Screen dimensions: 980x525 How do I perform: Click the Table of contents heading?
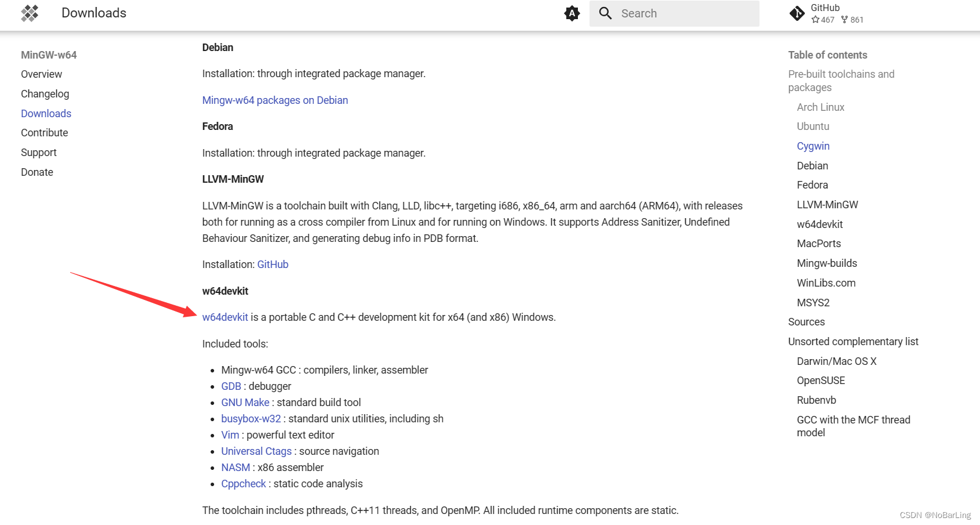coord(827,55)
